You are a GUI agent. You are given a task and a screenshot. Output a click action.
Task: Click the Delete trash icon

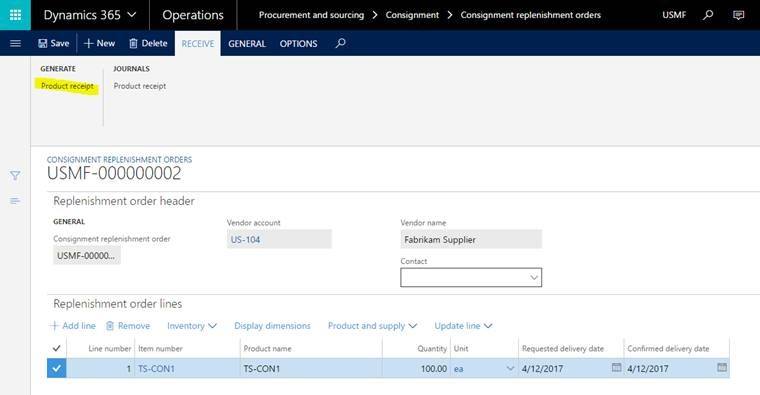pyautogui.click(x=133, y=43)
